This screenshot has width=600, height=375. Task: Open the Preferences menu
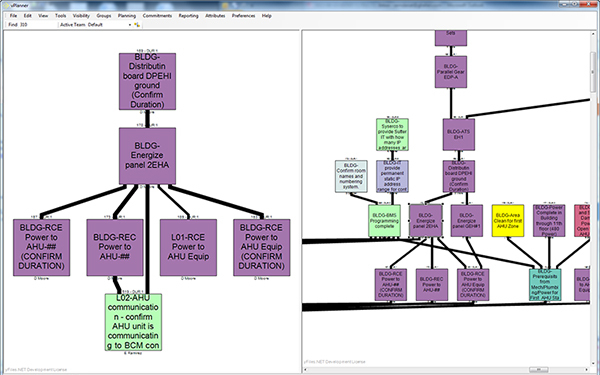pos(243,16)
